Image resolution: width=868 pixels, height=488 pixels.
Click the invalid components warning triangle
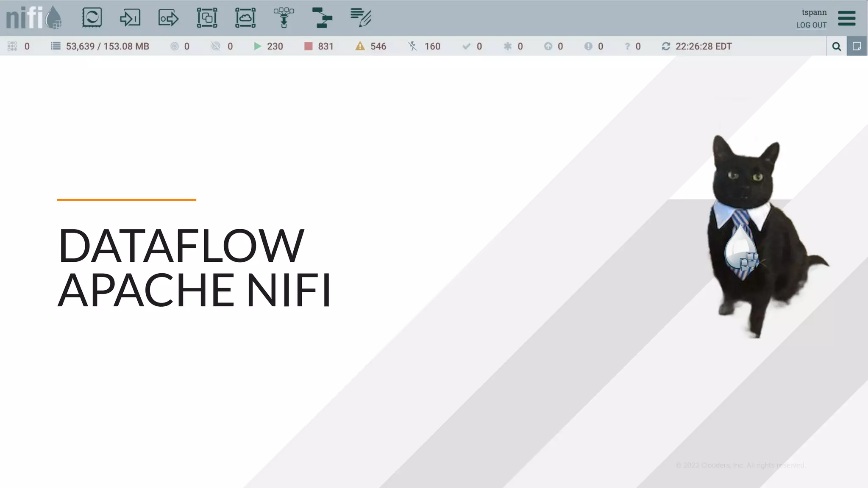coord(360,46)
